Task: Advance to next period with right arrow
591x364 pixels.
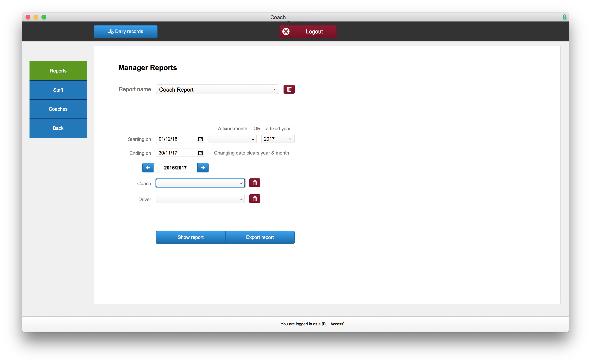Action: pos(203,167)
